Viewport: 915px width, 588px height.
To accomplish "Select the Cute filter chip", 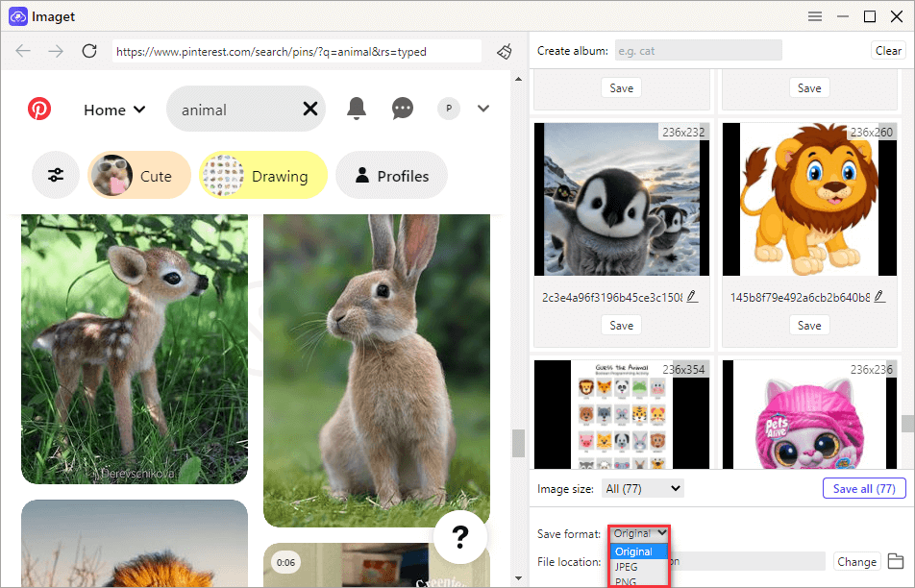I will point(139,175).
